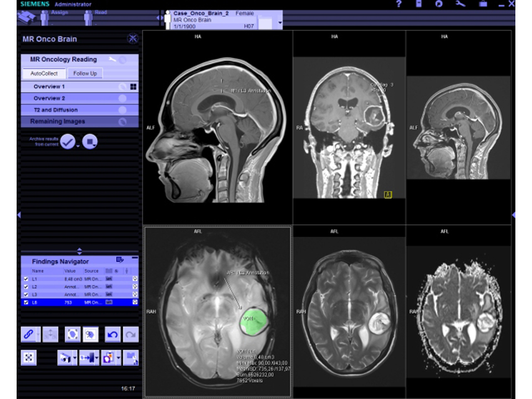The image size is (532, 399).
Task: Open the patient case dropdown arrow
Action: pos(280,23)
